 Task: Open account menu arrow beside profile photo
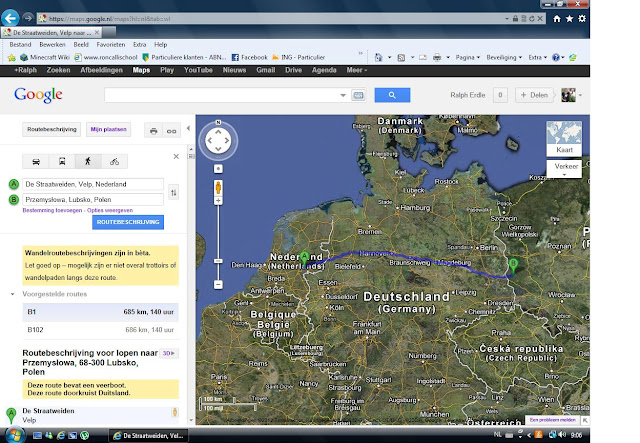[x=580, y=95]
